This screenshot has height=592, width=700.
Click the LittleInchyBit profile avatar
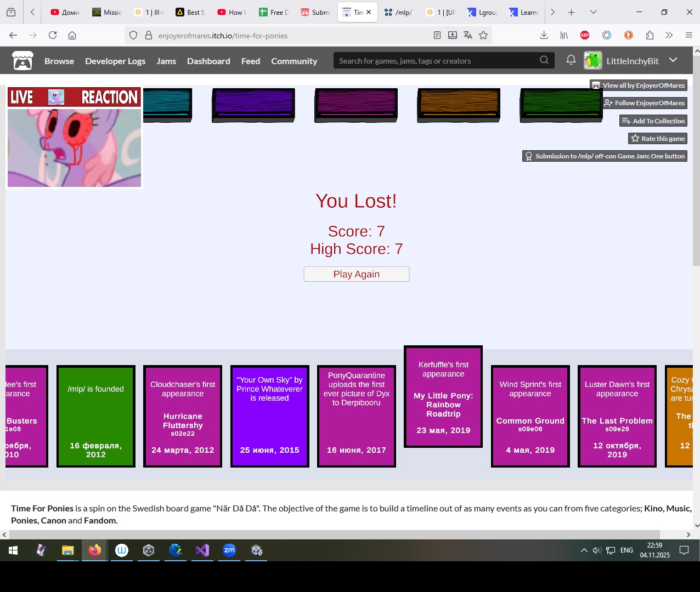point(592,60)
